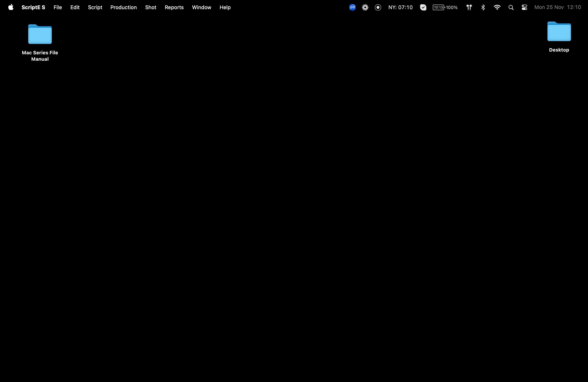Open Control Center toggles icon
Image resolution: width=588 pixels, height=382 pixels.
525,7
